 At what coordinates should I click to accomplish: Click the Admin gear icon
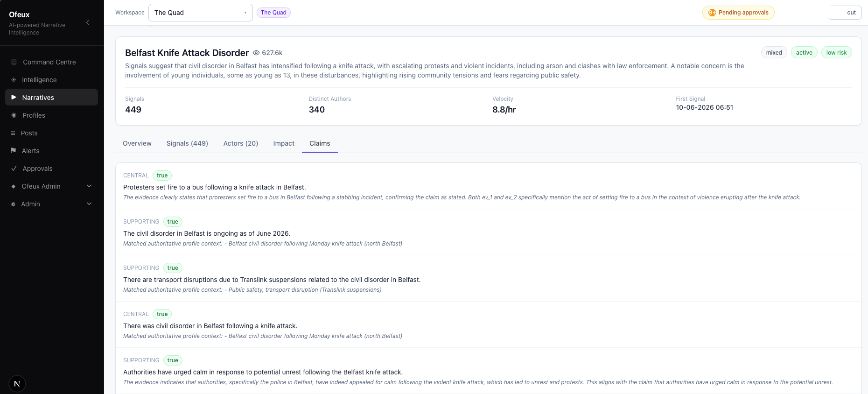13,204
